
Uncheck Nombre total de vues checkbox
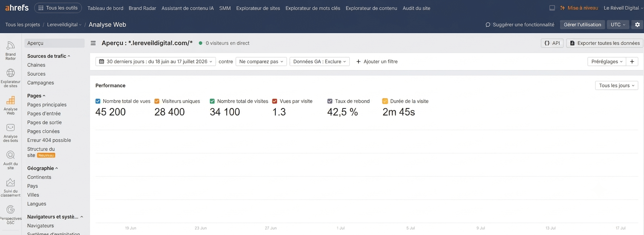pos(98,101)
